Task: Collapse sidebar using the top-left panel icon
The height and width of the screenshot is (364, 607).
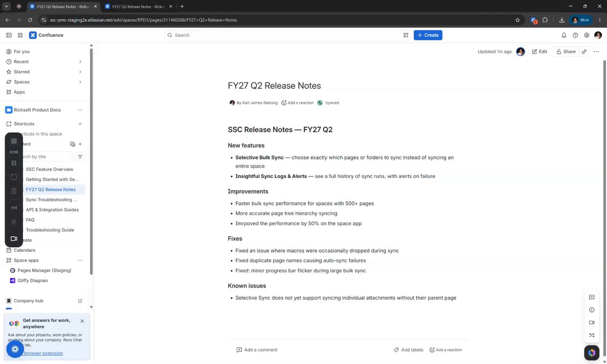Action: point(9,35)
